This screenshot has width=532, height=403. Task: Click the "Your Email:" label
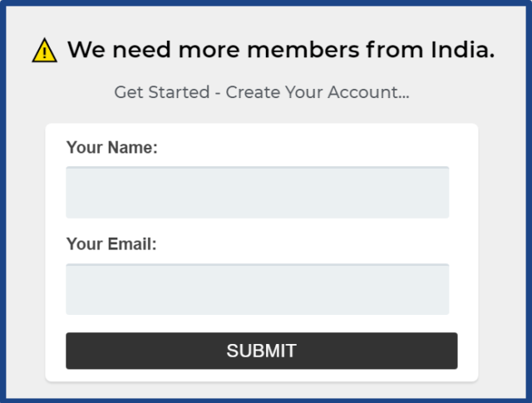click(x=111, y=244)
